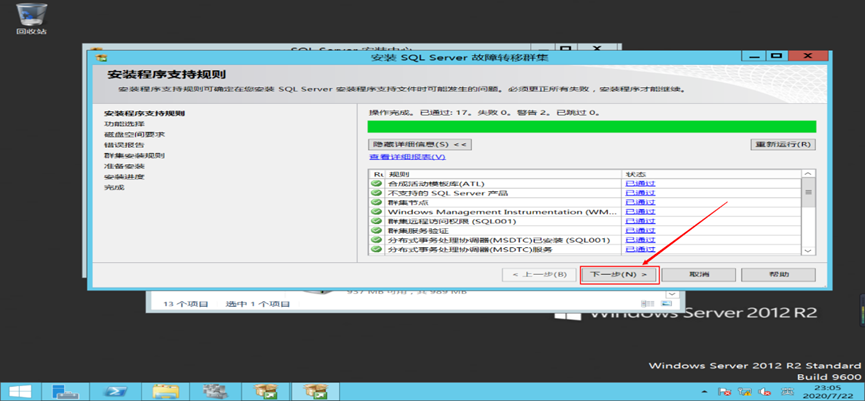Collapse details with 隐藏详细信息(S) button
The height and width of the screenshot is (401, 865).
point(420,145)
